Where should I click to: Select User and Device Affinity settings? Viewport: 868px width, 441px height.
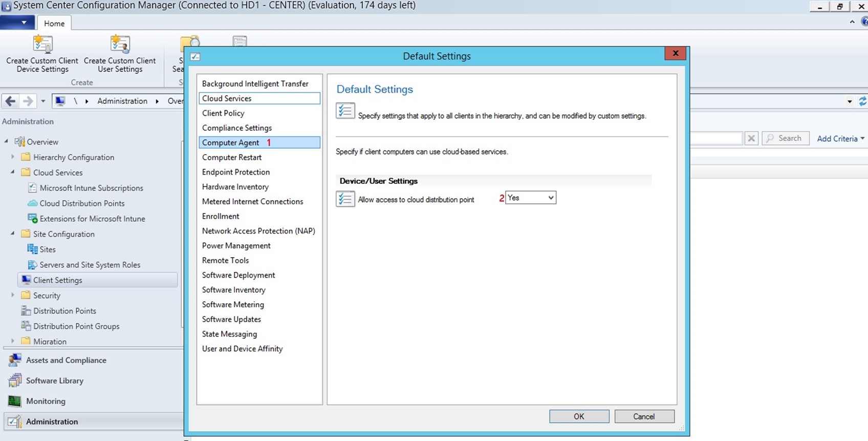(x=259, y=349)
